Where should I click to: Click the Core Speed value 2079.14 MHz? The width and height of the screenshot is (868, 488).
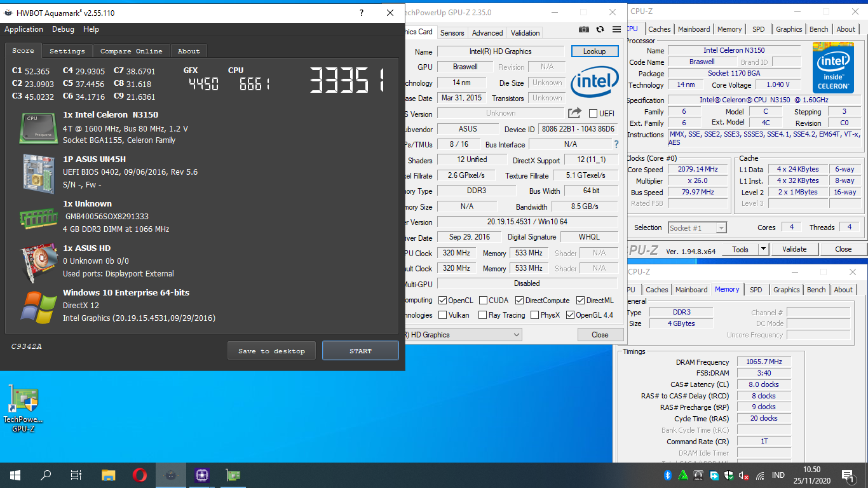tap(698, 170)
